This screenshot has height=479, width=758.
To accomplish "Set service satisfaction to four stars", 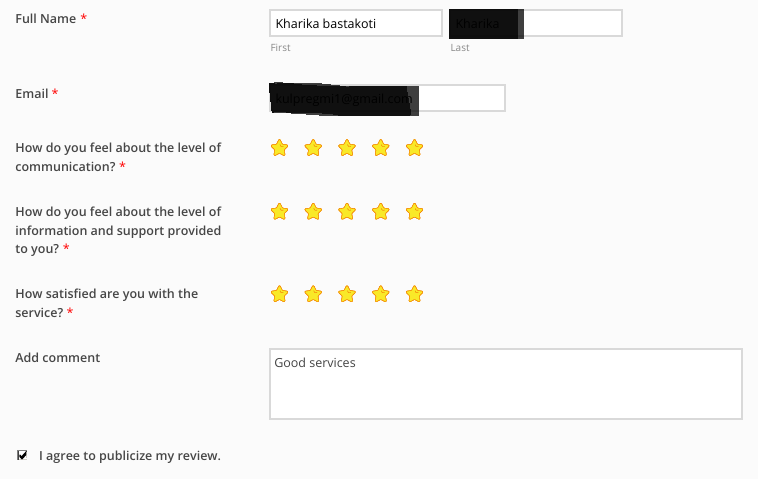I will pyautogui.click(x=381, y=294).
